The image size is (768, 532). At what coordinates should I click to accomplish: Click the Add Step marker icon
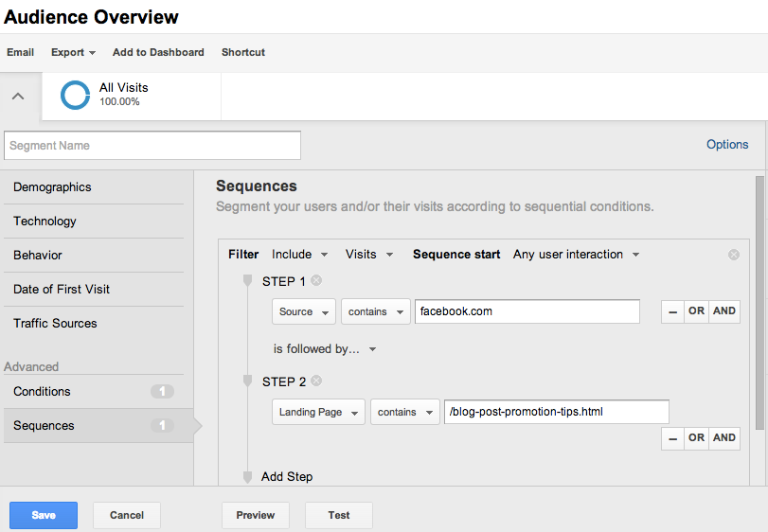click(x=247, y=477)
